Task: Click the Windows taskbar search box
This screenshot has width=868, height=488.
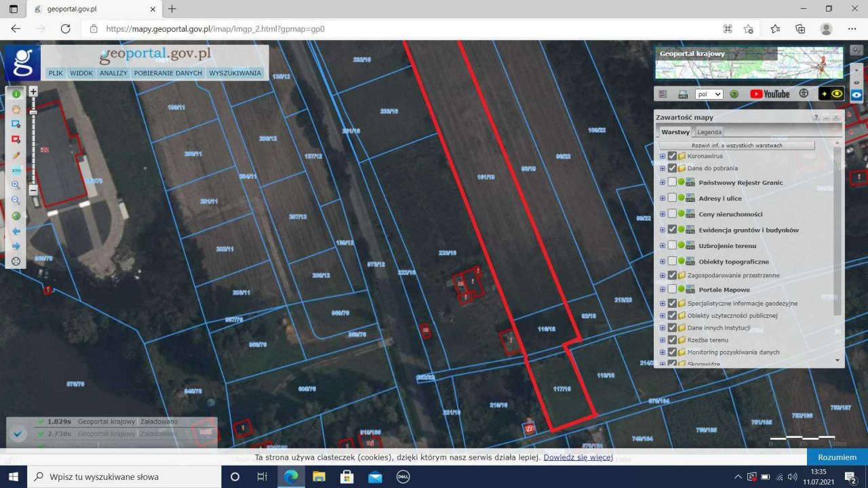Action: [124, 476]
